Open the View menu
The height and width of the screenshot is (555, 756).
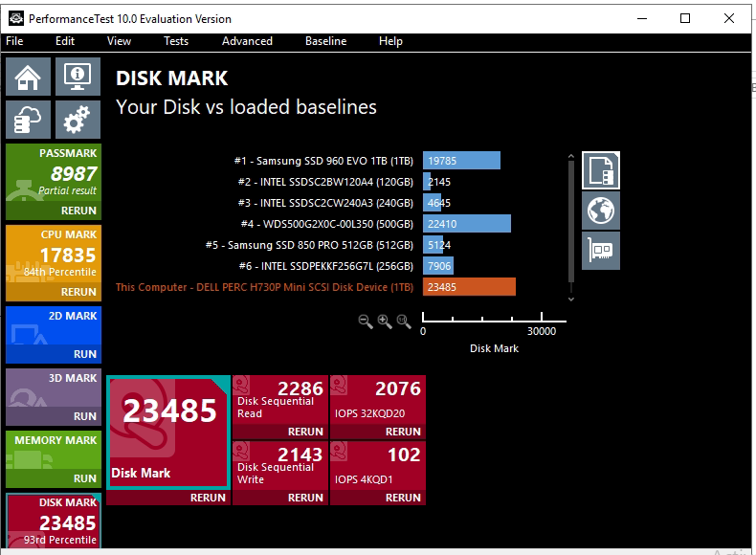119,41
